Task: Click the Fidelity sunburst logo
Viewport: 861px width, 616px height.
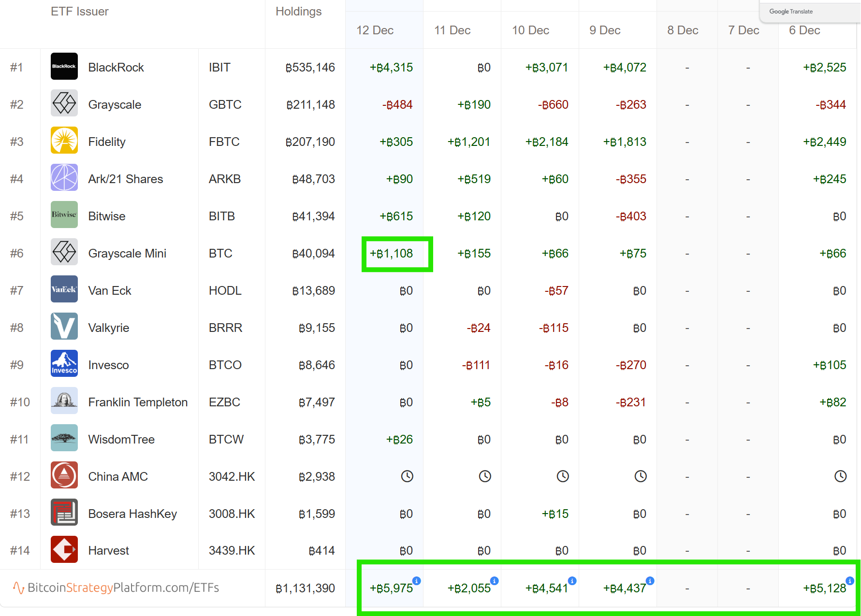Action: point(64,140)
